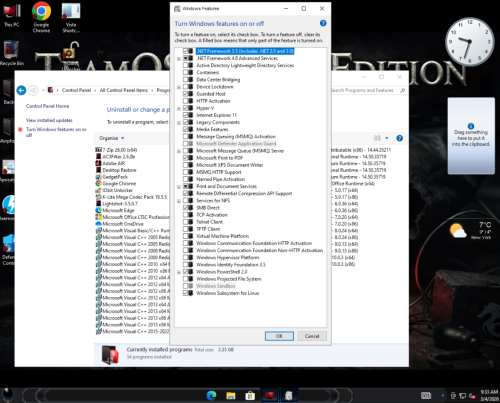Click the help icon in Programs and Features
The image size is (500, 403).
coord(399,138)
